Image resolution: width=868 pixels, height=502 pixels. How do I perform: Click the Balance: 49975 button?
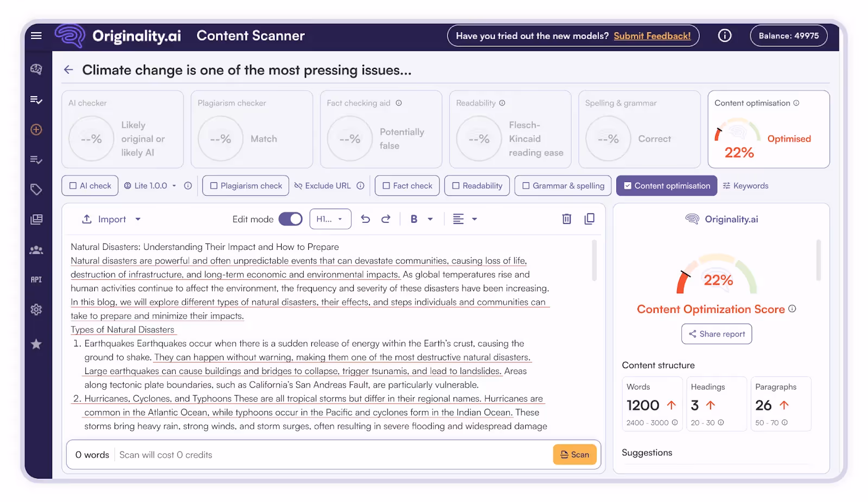(789, 36)
